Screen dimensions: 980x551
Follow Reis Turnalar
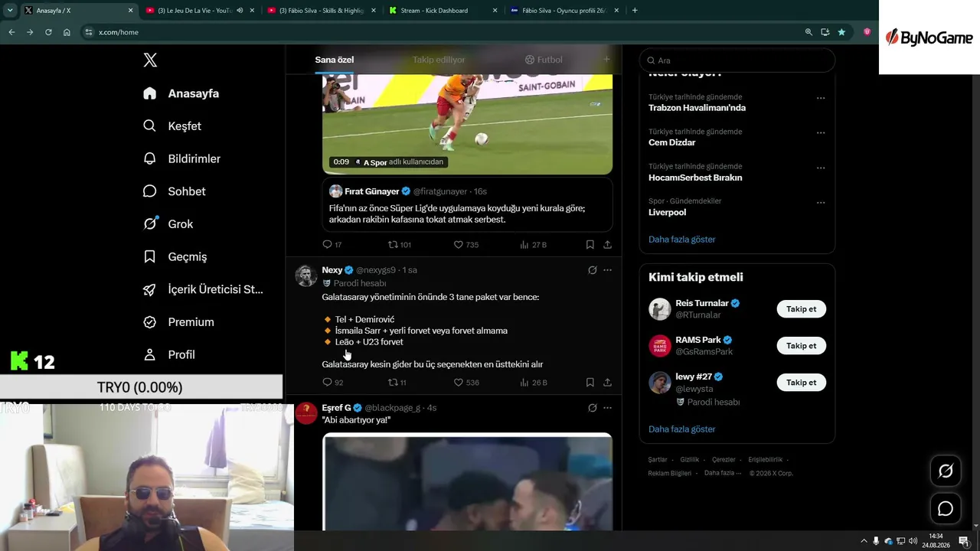(x=801, y=309)
